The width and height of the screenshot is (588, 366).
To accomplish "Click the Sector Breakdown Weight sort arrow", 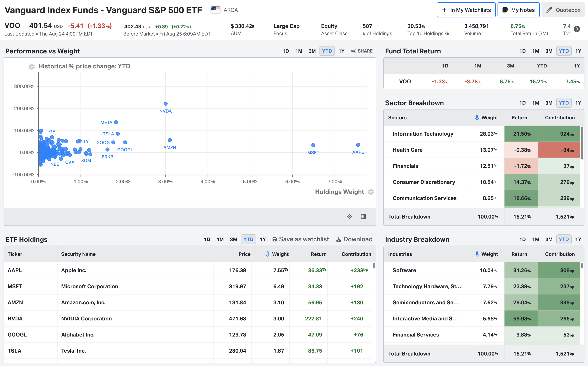I will pos(477,118).
